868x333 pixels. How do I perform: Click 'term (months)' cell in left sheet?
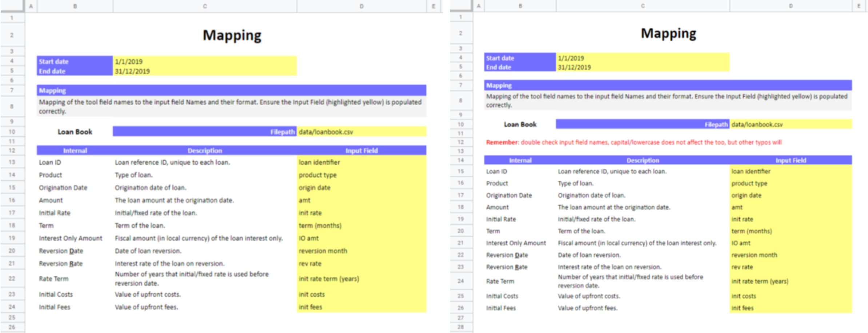(361, 225)
